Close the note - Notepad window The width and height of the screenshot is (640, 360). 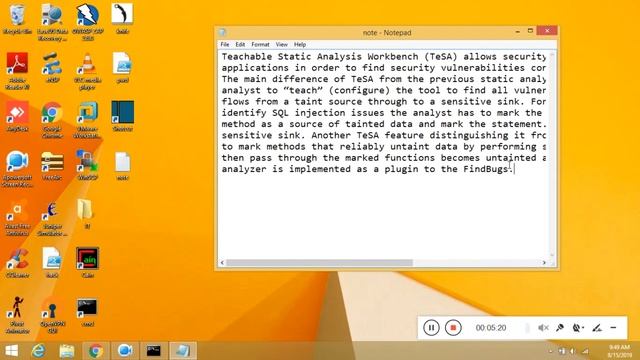[x=547, y=31]
